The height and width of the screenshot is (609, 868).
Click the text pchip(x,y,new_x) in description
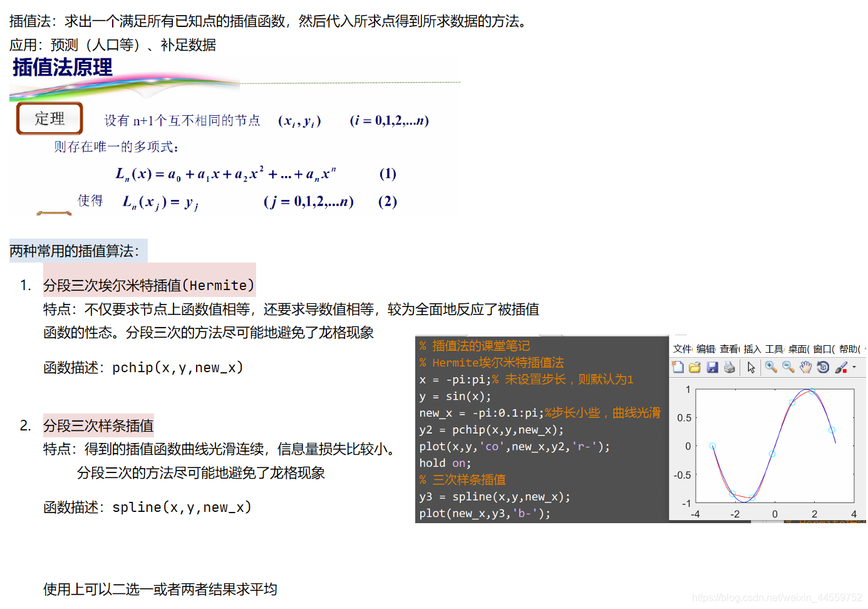coord(178,368)
